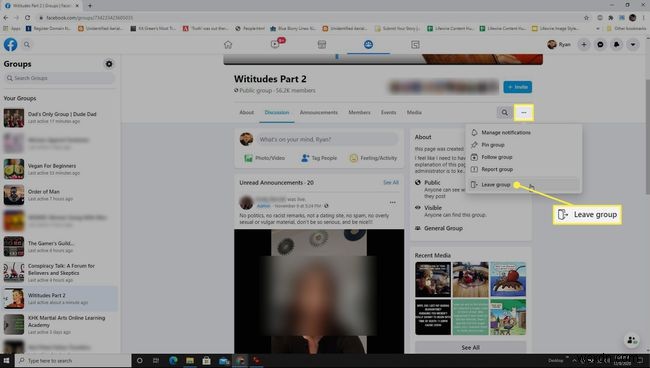Open Groups settings gear icon
The width and height of the screenshot is (650, 368).
[x=109, y=64]
